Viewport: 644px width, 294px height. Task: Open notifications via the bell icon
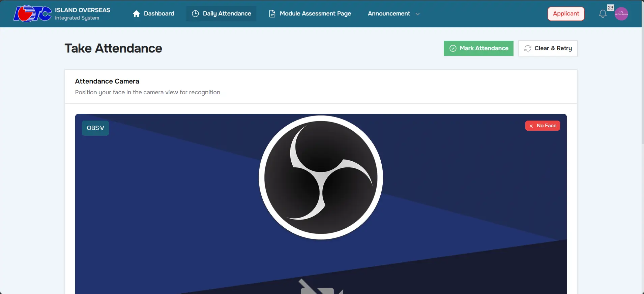[603, 14]
